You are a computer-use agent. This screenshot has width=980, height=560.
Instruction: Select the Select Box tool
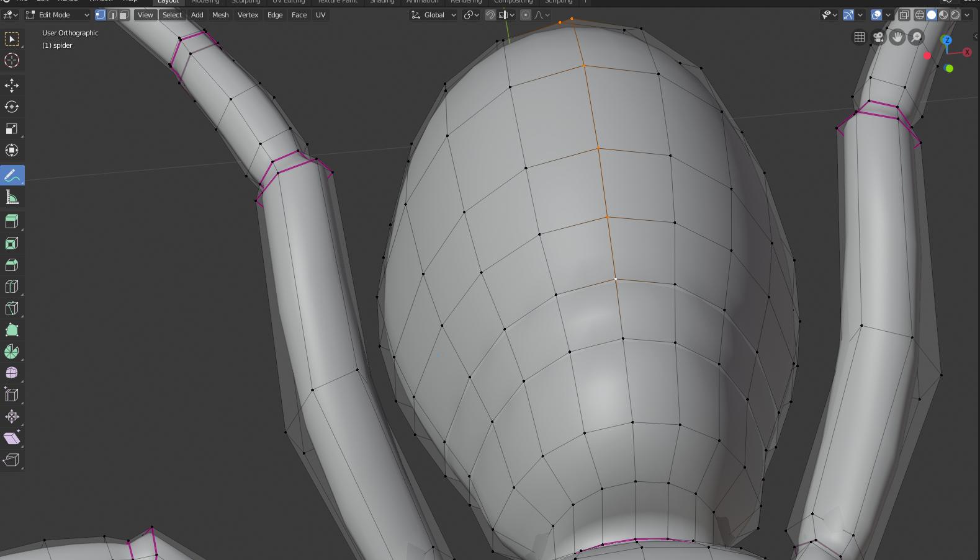pyautogui.click(x=12, y=39)
